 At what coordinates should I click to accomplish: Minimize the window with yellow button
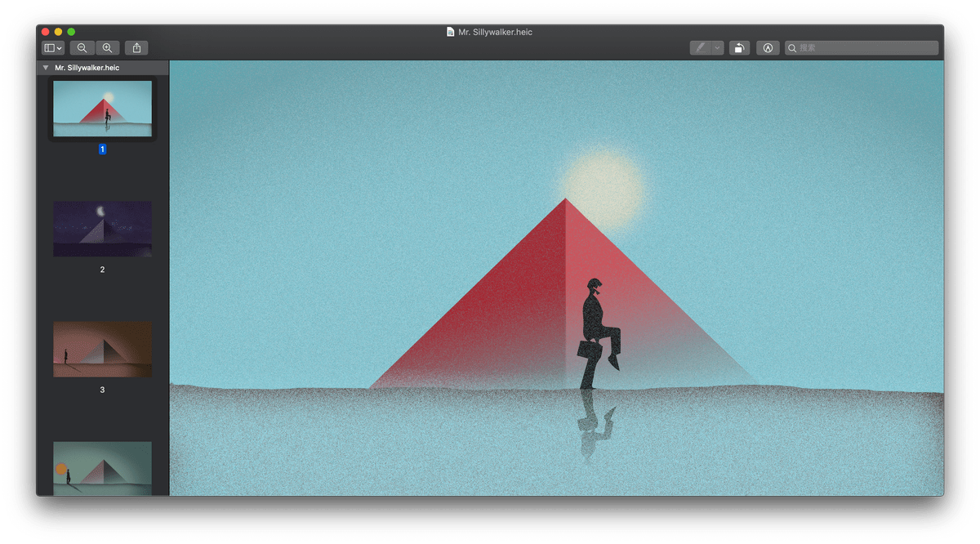coord(58,32)
